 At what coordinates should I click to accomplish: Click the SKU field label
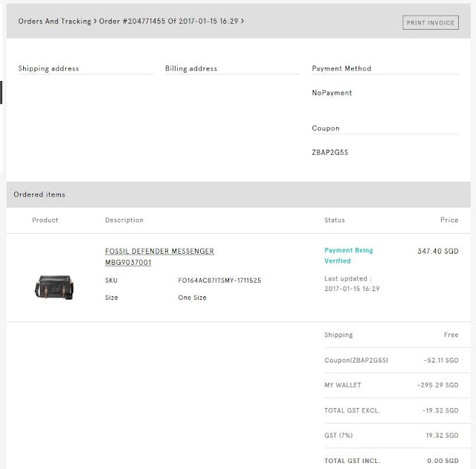[111, 281]
